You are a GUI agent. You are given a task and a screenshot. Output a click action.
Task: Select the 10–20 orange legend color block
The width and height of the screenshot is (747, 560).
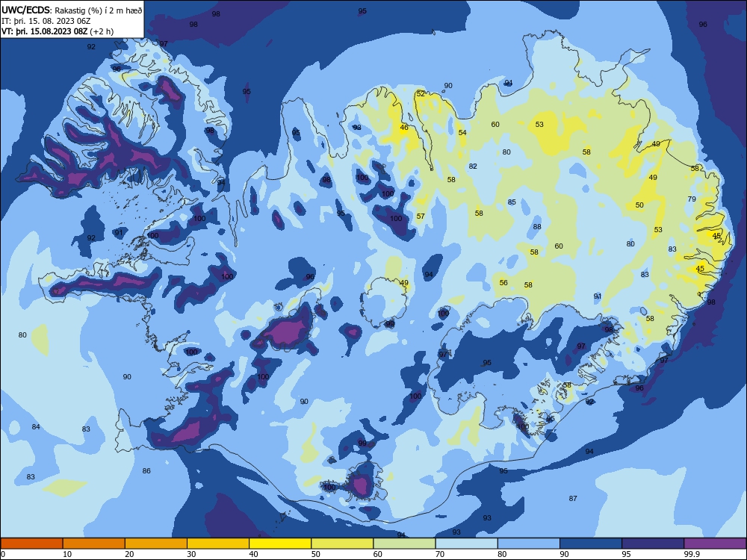(x=94, y=544)
